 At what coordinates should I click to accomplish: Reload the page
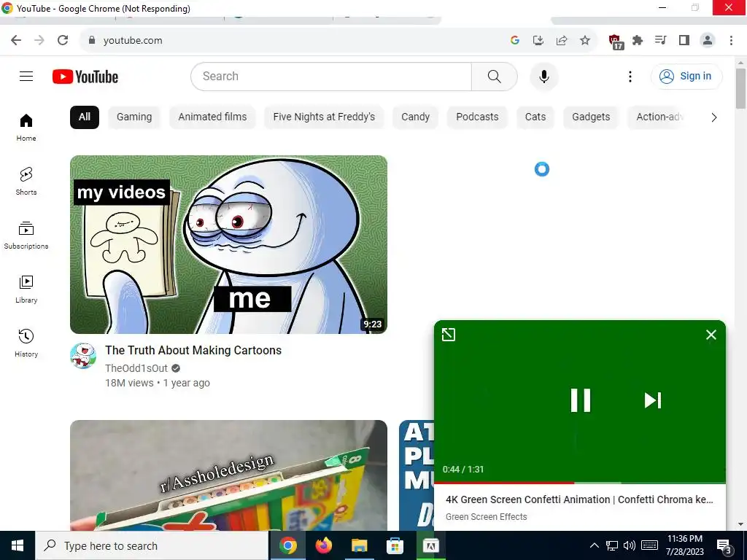point(63,41)
